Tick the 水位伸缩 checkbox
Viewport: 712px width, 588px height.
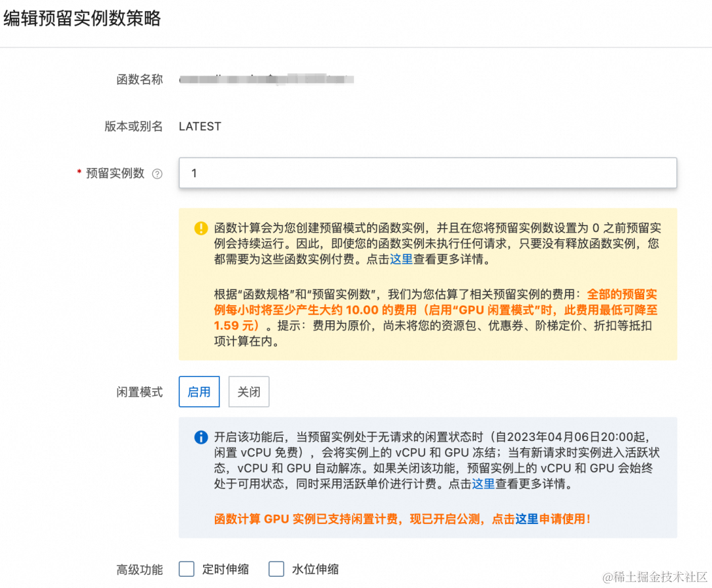pos(276,568)
